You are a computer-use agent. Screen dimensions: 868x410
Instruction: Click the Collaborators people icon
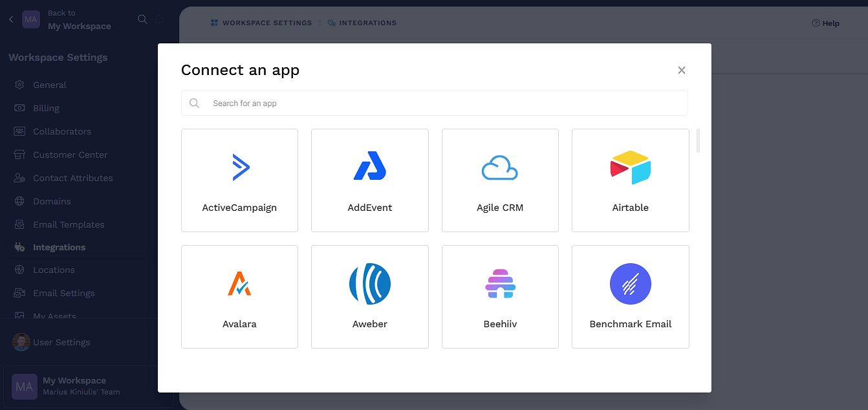[20, 131]
